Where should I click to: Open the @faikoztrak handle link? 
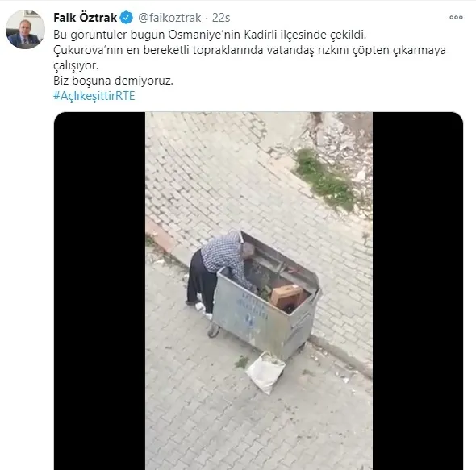[169, 18]
